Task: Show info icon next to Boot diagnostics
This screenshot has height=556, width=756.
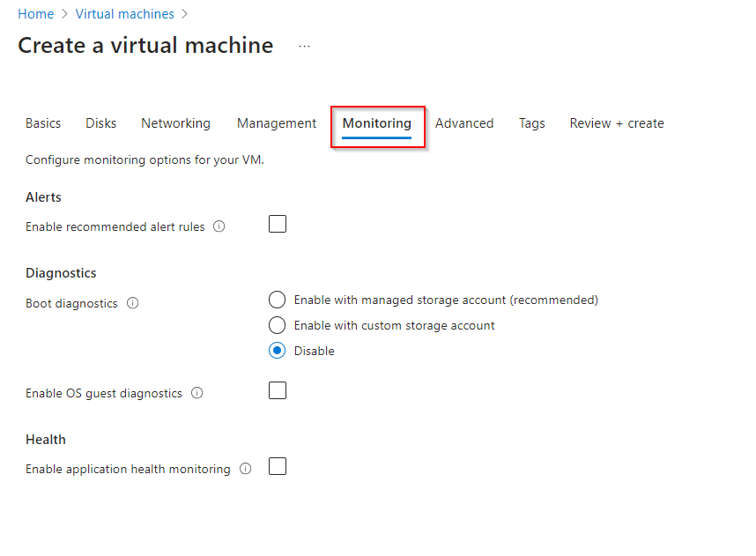Action: (x=132, y=303)
